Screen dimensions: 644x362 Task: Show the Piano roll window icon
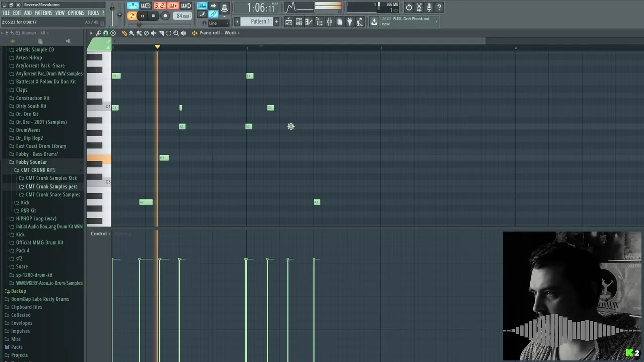[x=309, y=21]
